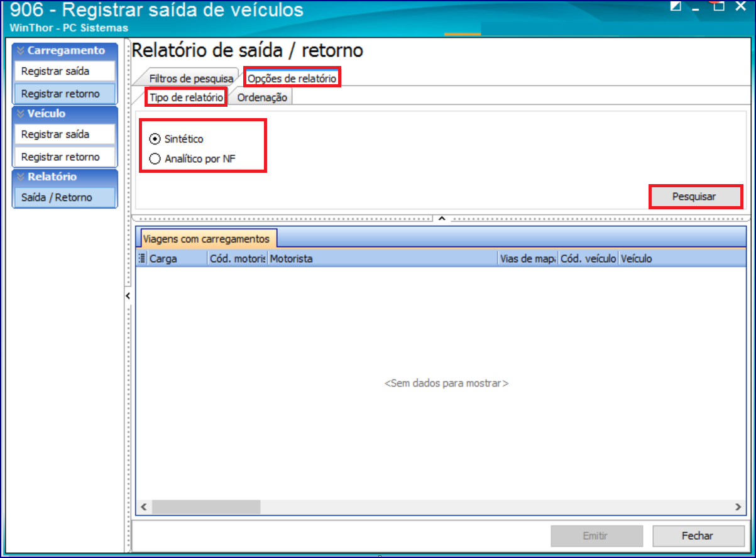This screenshot has width=756, height=558.
Task: Switch to the Ordenação tab
Action: tap(262, 97)
